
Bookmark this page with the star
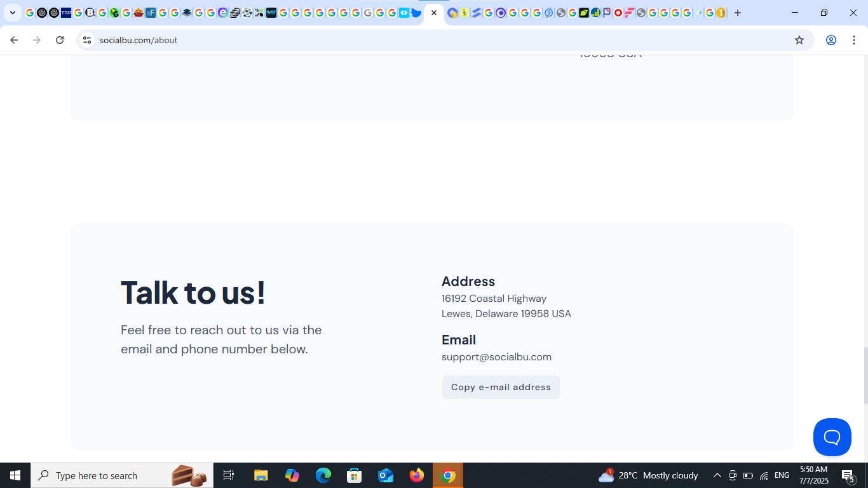[799, 40]
